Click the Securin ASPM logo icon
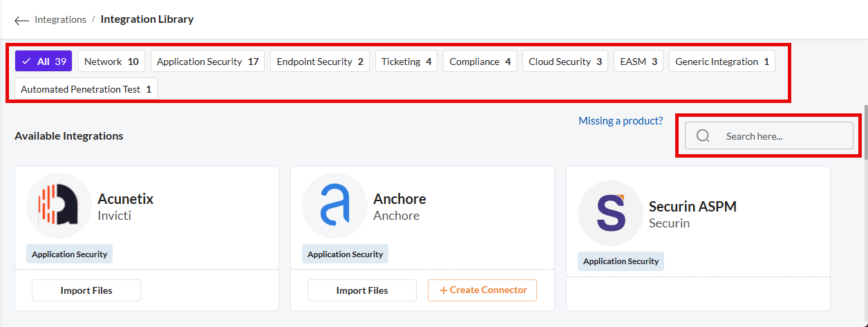Screen dimensions: 868x327 coord(610,213)
